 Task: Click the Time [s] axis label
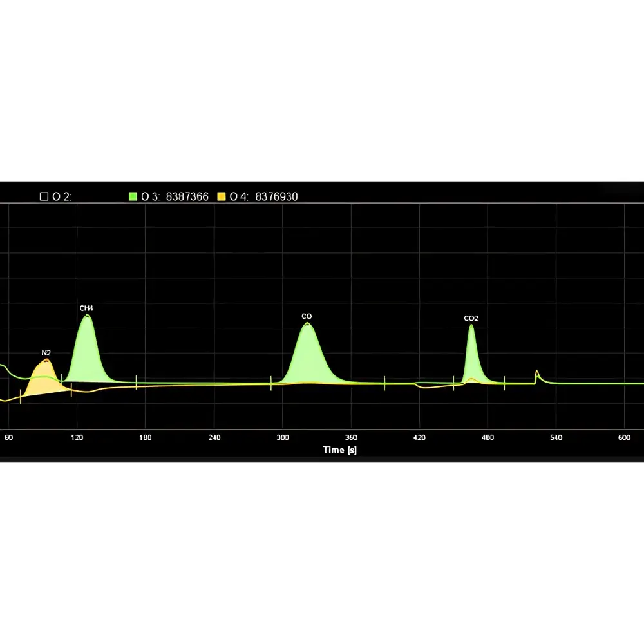coord(339,450)
